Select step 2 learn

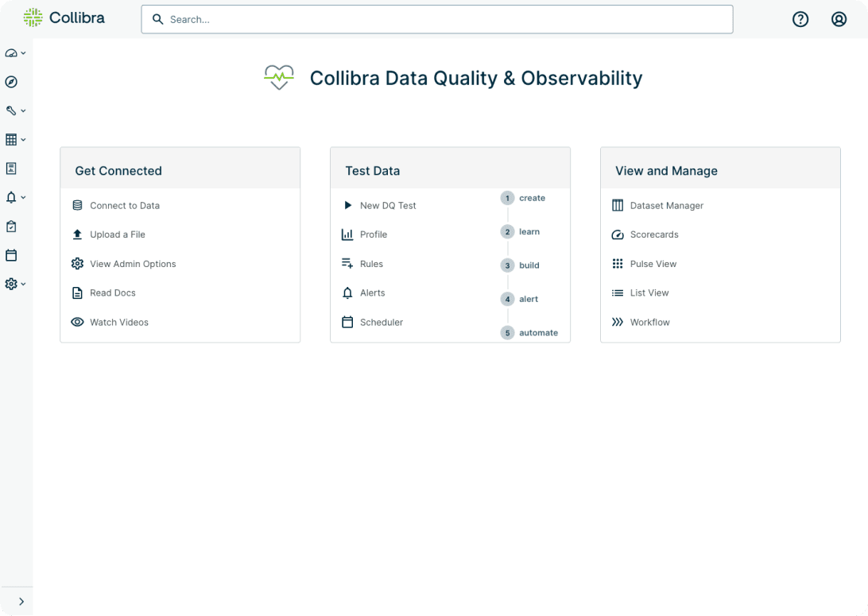[521, 232]
